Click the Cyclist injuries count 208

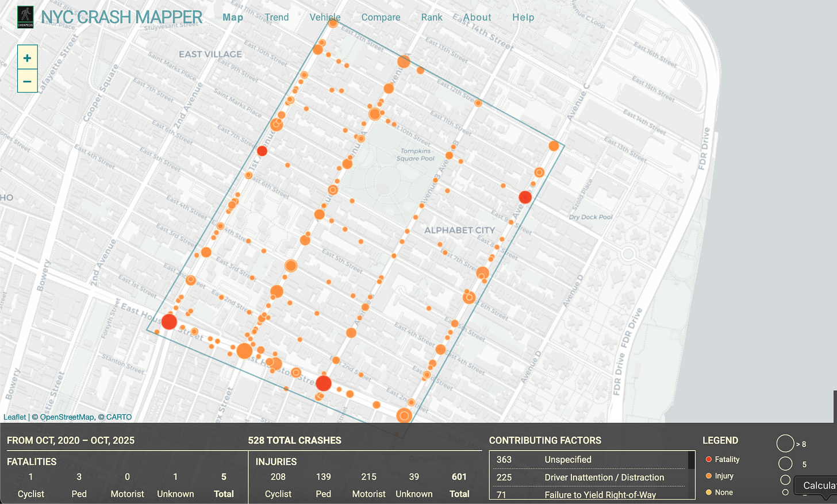278,477
